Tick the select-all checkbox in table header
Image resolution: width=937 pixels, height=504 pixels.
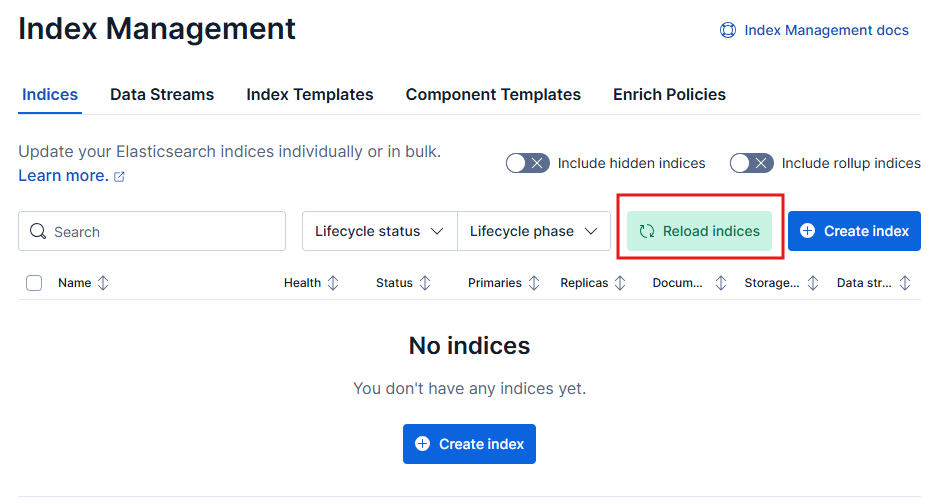[x=34, y=283]
